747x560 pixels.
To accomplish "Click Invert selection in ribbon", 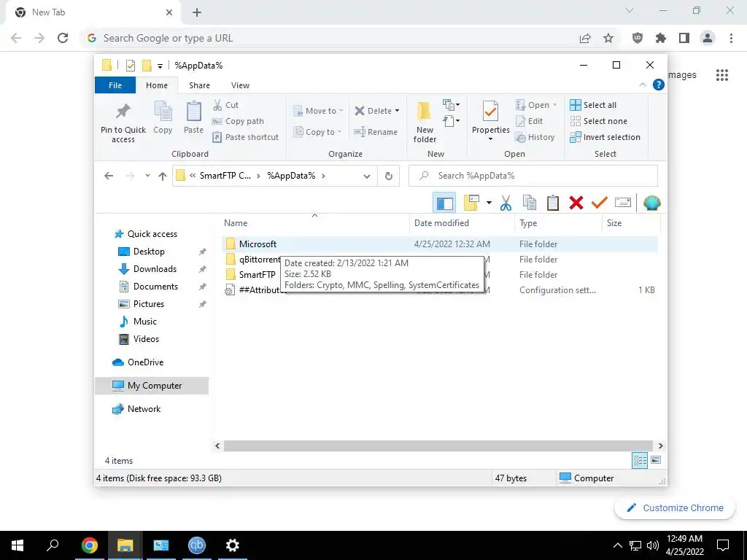I will click(x=605, y=137).
